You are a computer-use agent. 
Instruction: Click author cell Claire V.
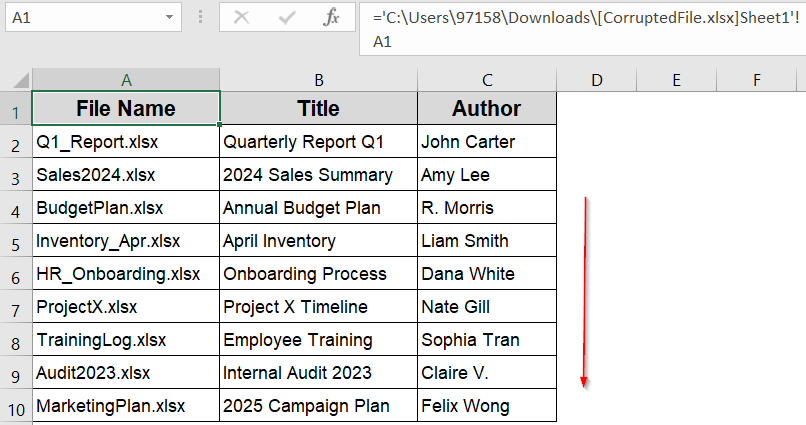[x=487, y=372]
